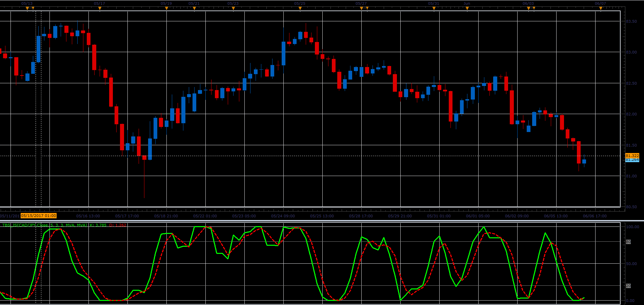Click the green K: 3.785 value
This screenshot has width=644, height=305.
click(x=98, y=225)
